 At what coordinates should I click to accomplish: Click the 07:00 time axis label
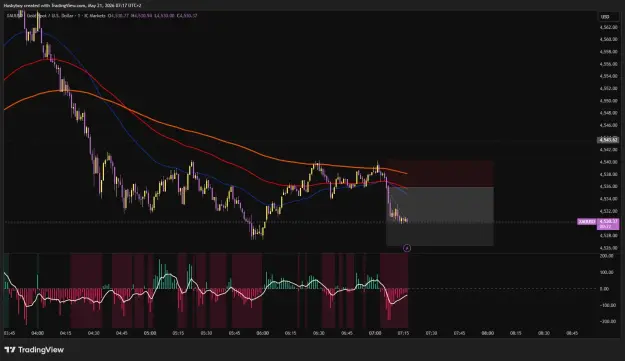point(375,333)
